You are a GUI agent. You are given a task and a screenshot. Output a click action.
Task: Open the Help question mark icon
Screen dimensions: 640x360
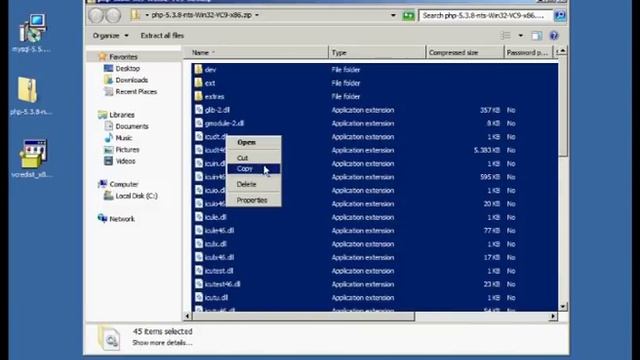pos(554,36)
